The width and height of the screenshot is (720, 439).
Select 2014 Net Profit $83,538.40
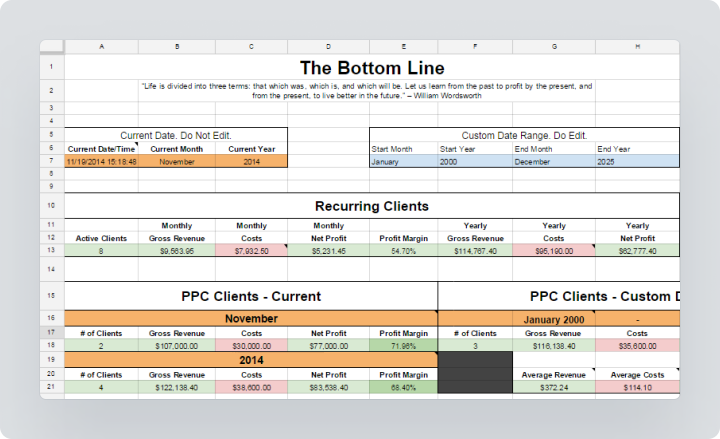click(328, 387)
